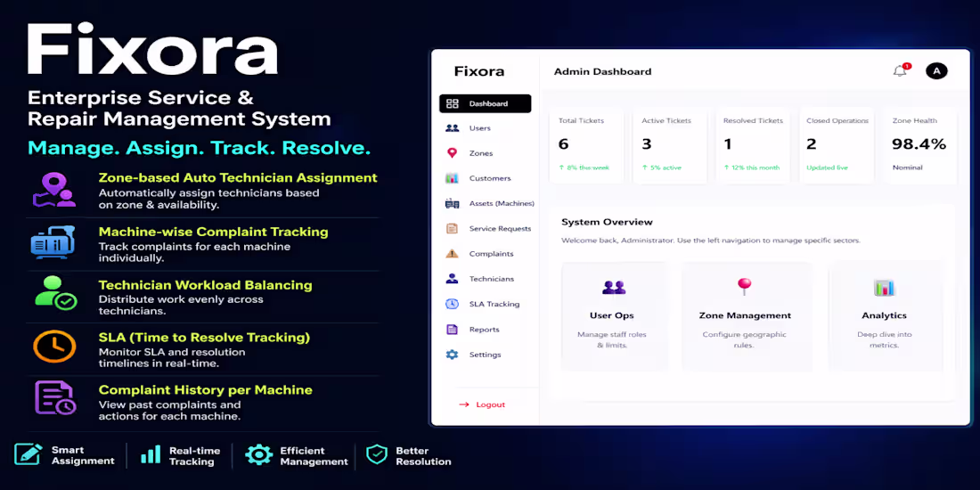980x490 pixels.
Task: Click the Zone-based Auto Technician Assignment icon
Action: 53,190
